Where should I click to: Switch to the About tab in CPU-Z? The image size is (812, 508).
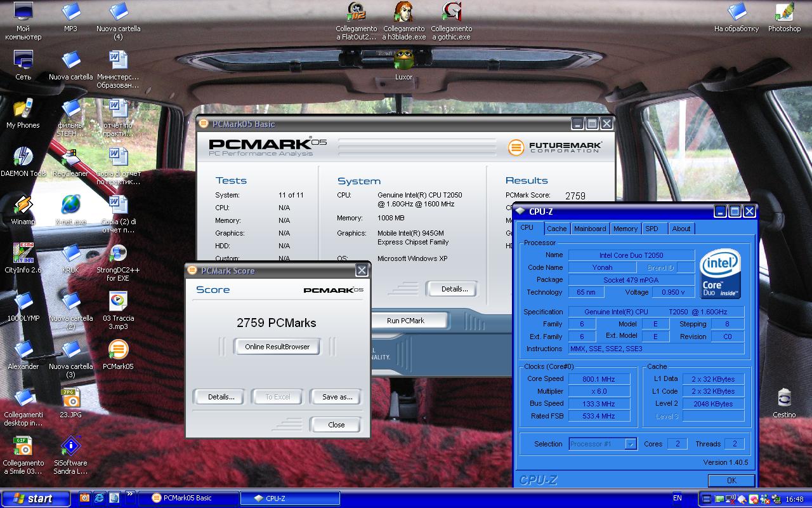pos(681,229)
